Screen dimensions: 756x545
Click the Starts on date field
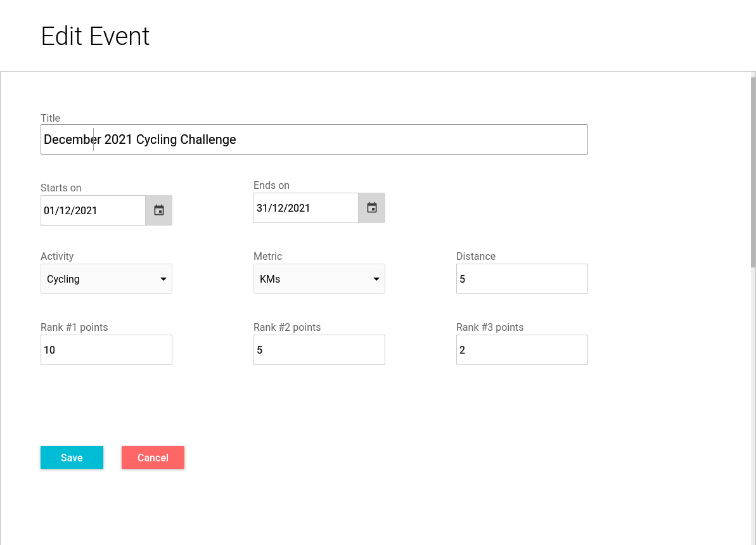point(93,210)
